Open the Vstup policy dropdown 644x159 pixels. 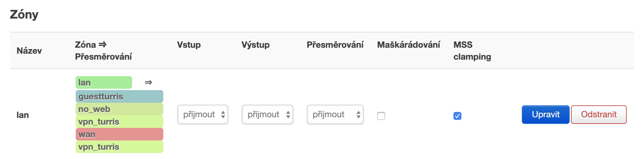203,115
